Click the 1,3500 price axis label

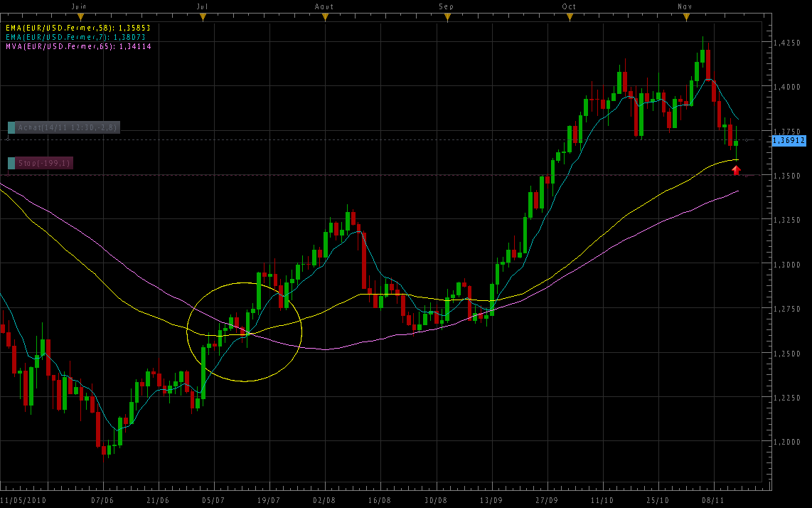point(787,176)
